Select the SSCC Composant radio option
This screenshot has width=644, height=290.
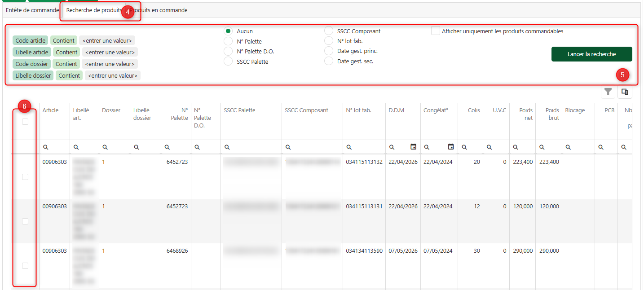point(329,31)
